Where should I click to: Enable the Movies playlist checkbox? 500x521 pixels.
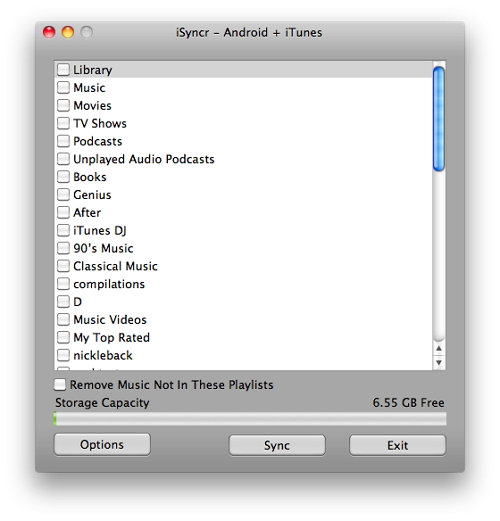[63, 105]
